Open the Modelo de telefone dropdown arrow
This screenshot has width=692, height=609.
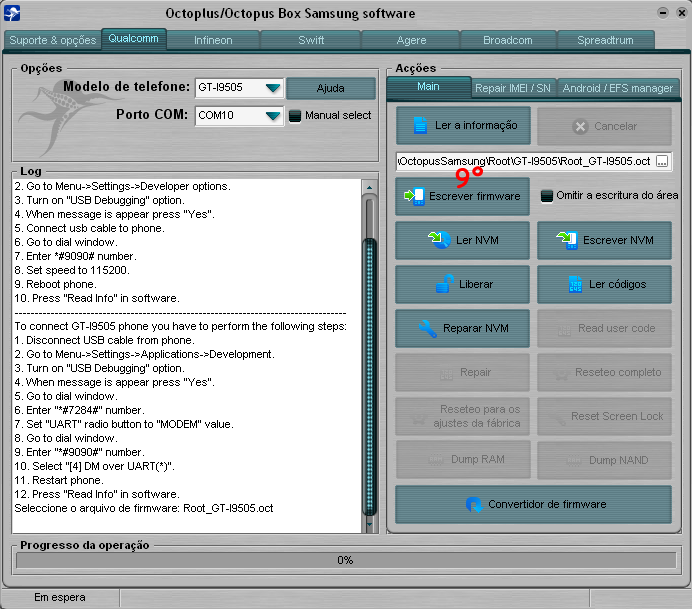pyautogui.click(x=273, y=87)
